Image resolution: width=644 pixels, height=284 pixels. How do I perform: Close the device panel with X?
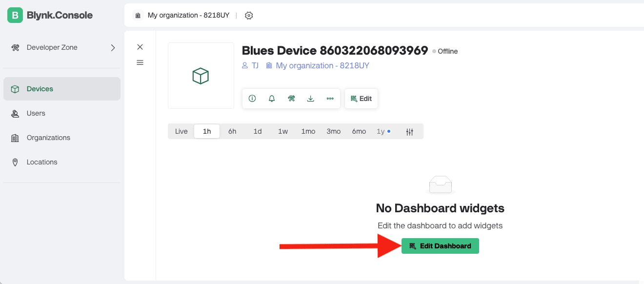[x=140, y=47]
